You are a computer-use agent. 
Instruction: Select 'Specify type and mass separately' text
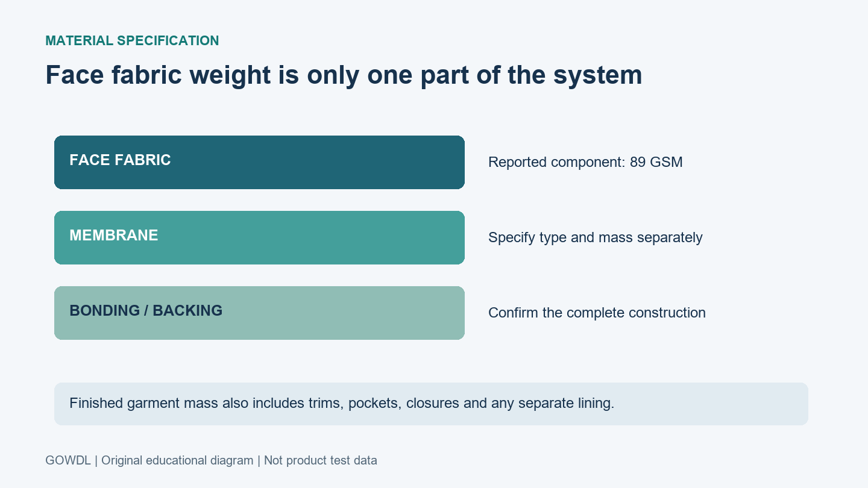pos(596,237)
